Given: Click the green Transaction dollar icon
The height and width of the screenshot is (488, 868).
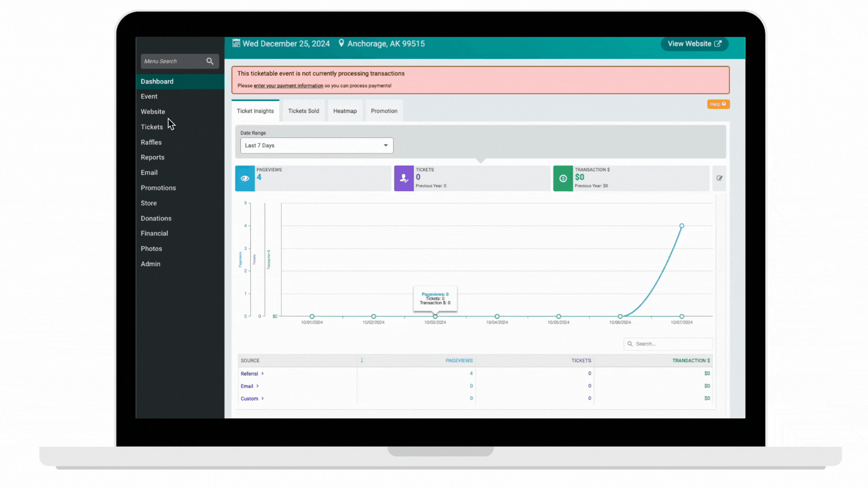Looking at the screenshot, I should click(x=563, y=178).
